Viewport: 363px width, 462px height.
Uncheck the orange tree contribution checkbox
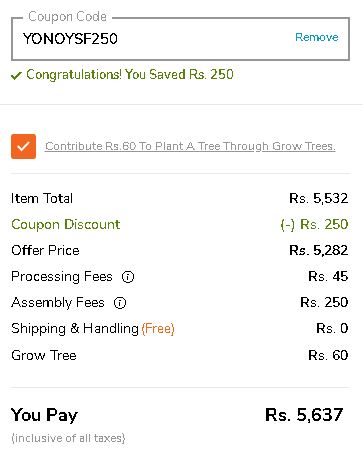point(23,146)
